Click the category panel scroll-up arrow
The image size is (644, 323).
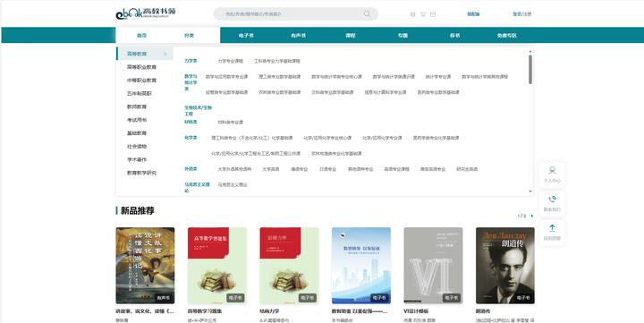click(530, 51)
